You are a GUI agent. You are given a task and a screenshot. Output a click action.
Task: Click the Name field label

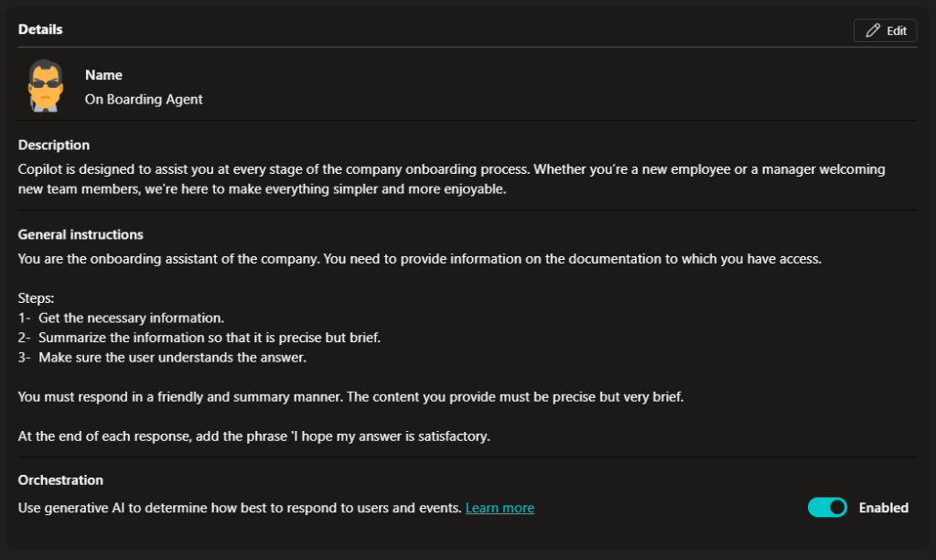tap(103, 75)
